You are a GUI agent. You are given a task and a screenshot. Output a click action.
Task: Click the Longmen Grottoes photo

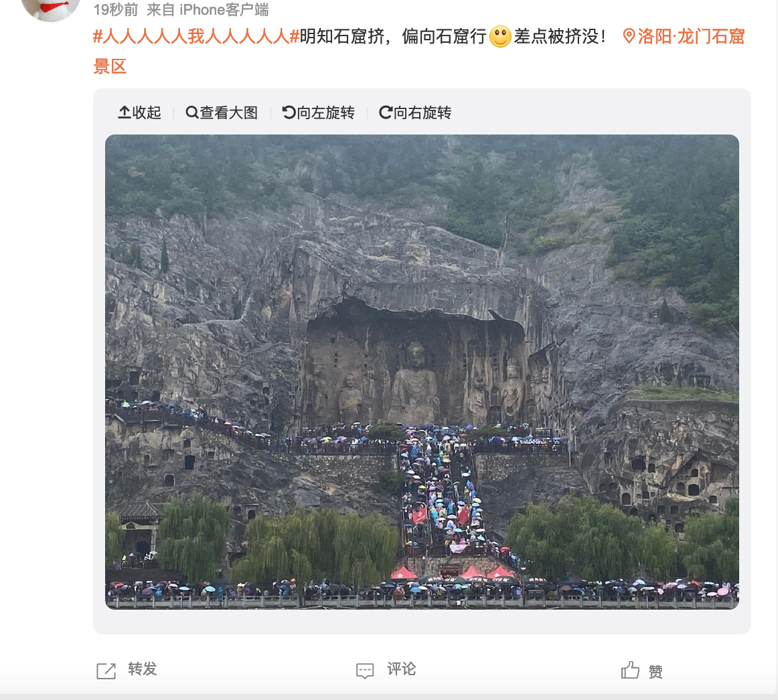coord(422,371)
